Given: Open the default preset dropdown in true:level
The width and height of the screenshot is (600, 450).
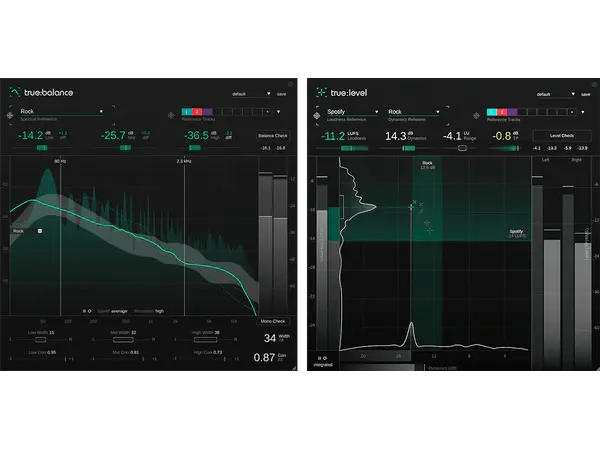Looking at the screenshot, I should [555, 94].
